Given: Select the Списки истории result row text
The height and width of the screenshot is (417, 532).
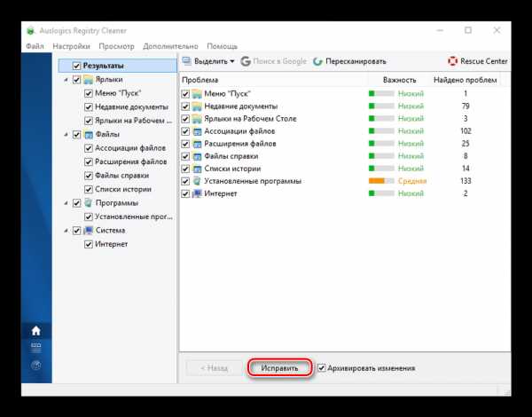Looking at the screenshot, I should (x=232, y=169).
